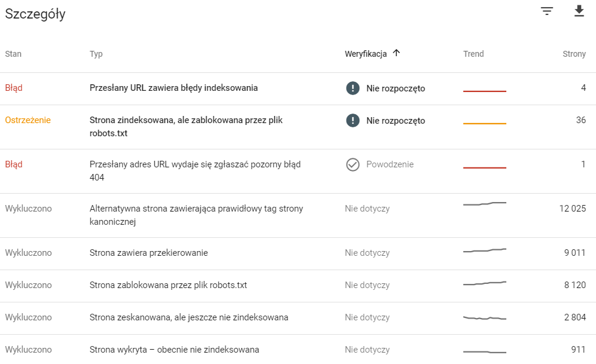
Task: Click Nie dotyczy in the przekierowanie row
Action: [367, 253]
